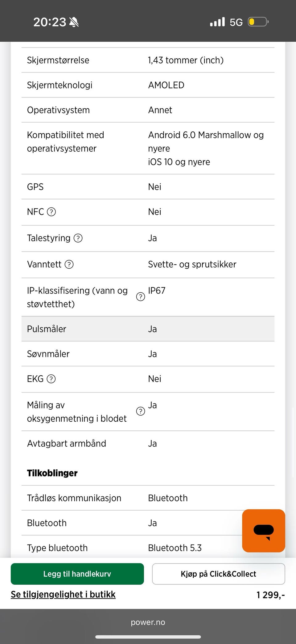Screen dimensions: 296x644
Task: Tap the muted bell status icon
Action: (x=74, y=22)
